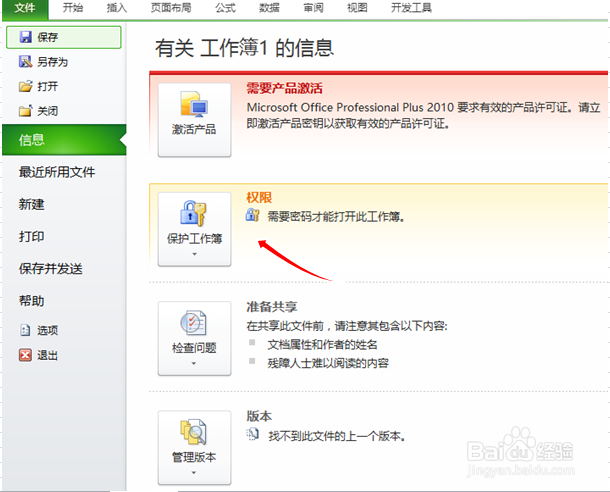Image resolution: width=610 pixels, height=492 pixels.
Task: Open the 审阅 ribbon tab
Action: tap(313, 8)
